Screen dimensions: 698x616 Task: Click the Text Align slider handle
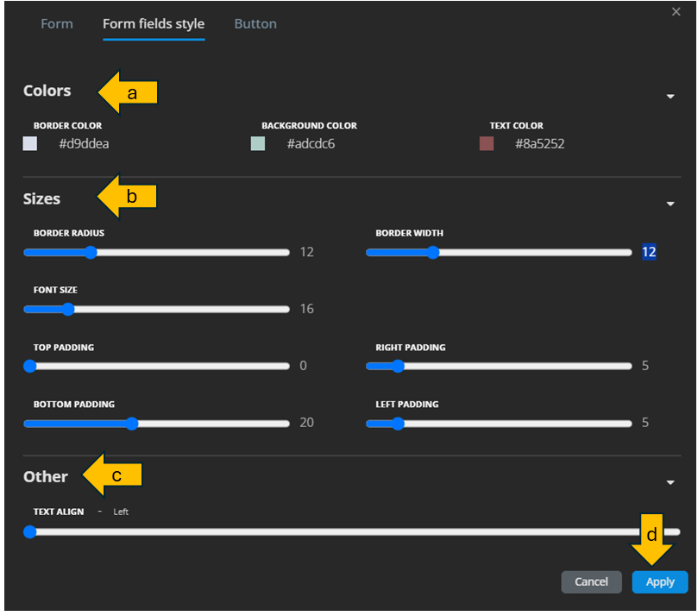pos(30,532)
